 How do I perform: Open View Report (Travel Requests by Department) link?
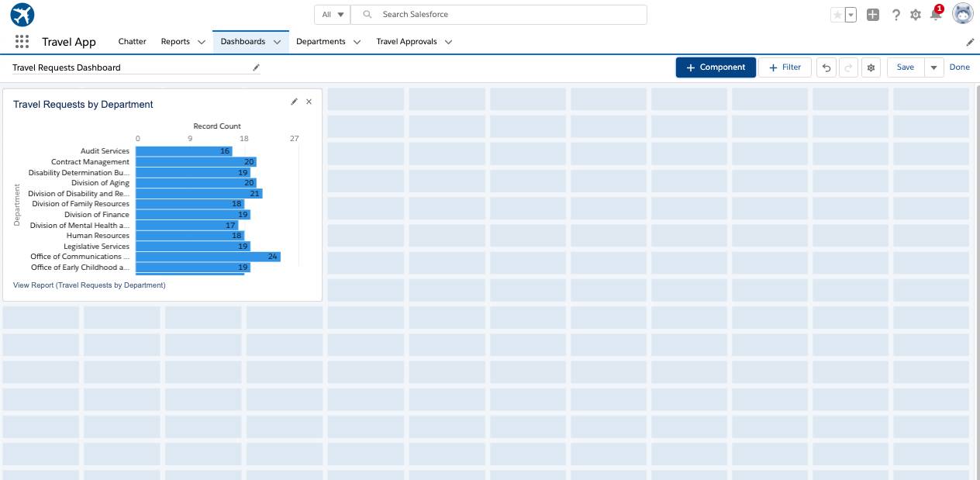click(x=88, y=285)
